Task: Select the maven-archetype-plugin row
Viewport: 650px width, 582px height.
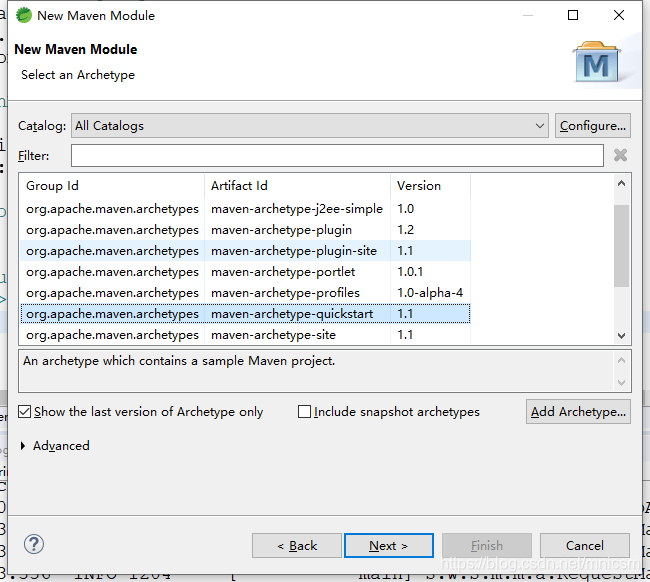Action: point(245,230)
